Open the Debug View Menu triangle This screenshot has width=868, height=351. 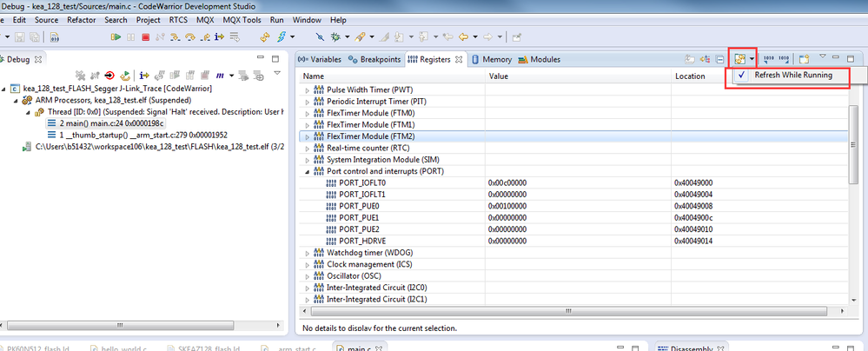(277, 73)
